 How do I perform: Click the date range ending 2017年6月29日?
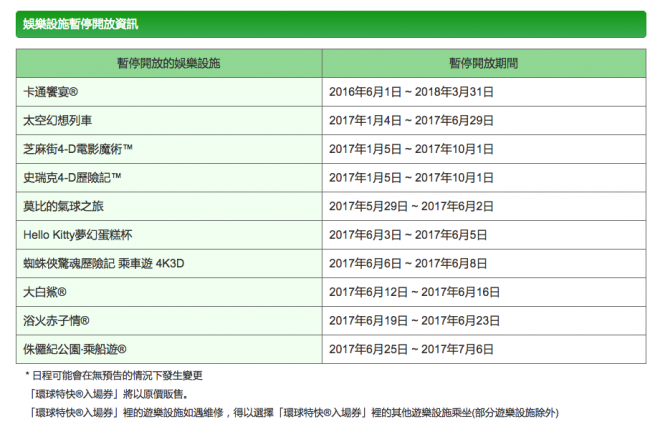(x=410, y=120)
